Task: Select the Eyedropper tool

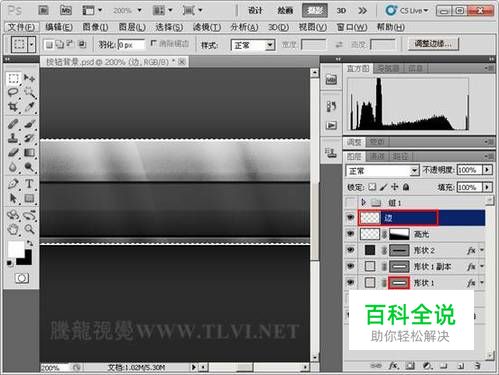Action: pyautogui.click(x=29, y=107)
